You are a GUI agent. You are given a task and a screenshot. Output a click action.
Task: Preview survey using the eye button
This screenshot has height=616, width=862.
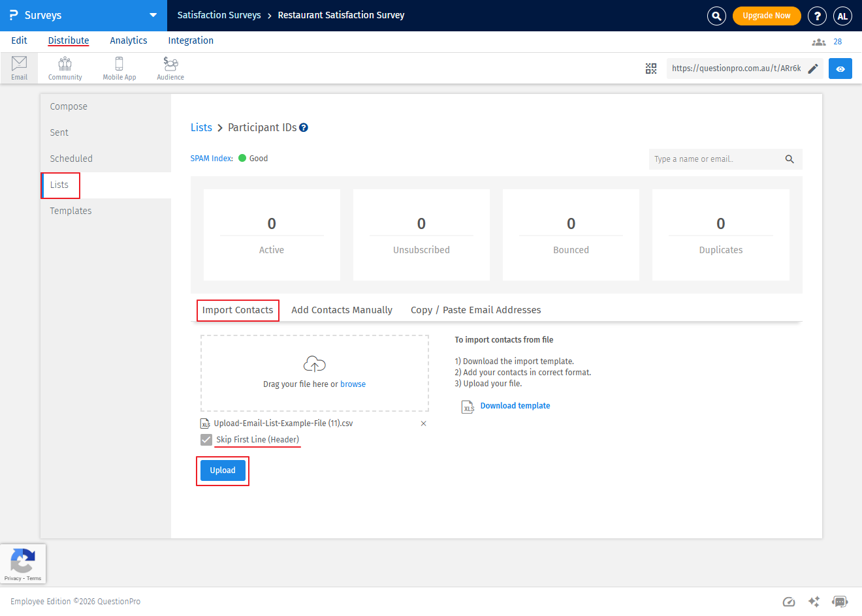(x=840, y=69)
